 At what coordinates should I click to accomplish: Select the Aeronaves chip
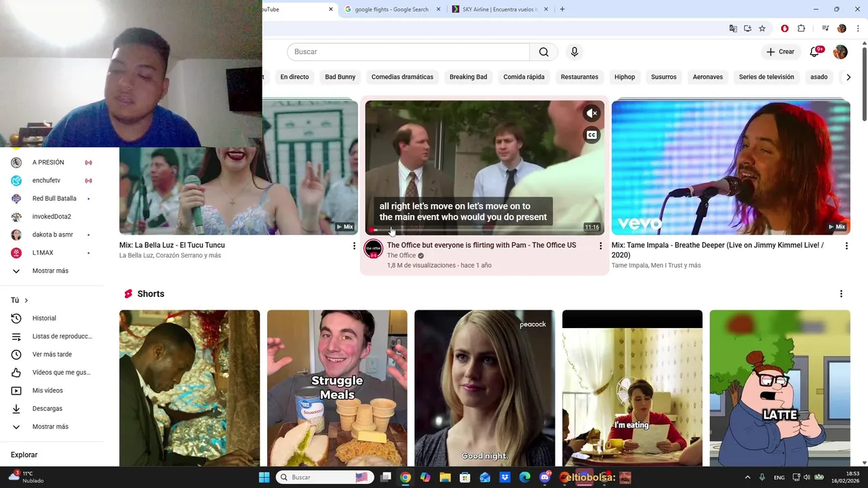click(x=707, y=77)
